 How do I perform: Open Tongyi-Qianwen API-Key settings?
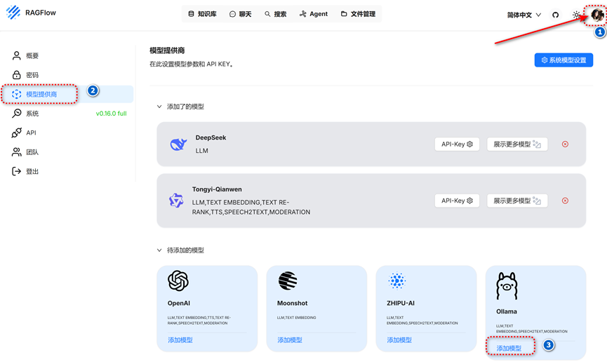(457, 201)
